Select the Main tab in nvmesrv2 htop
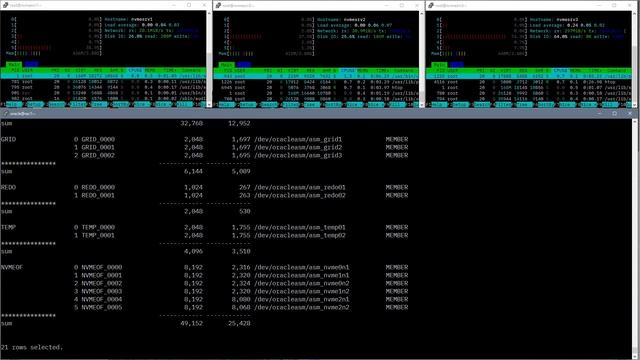 click(227, 64)
